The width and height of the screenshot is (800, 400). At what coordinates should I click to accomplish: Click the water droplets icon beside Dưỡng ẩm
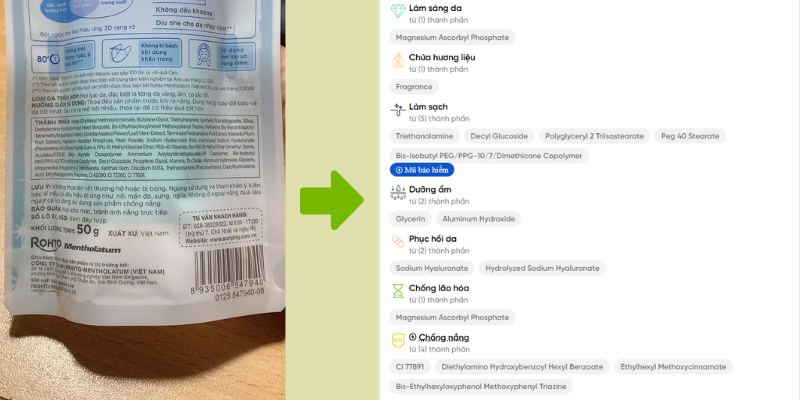(x=398, y=192)
